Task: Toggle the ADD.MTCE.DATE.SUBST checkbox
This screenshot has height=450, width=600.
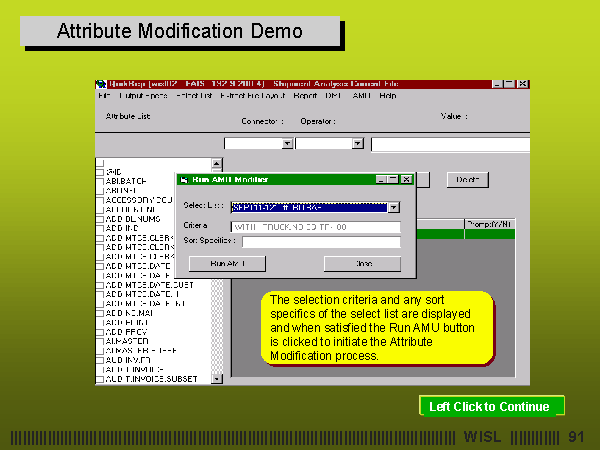Action: coord(100,285)
